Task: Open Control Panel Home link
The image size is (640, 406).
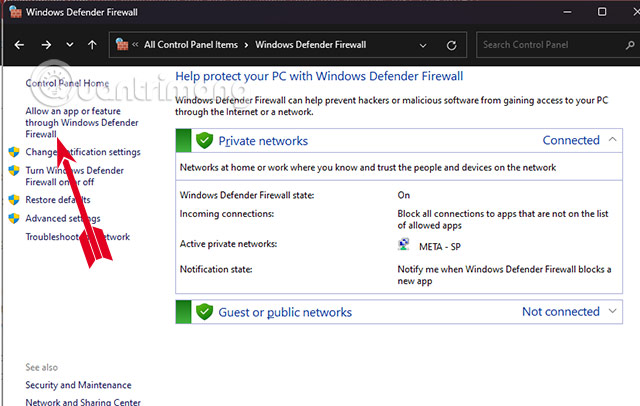Action: pos(67,83)
